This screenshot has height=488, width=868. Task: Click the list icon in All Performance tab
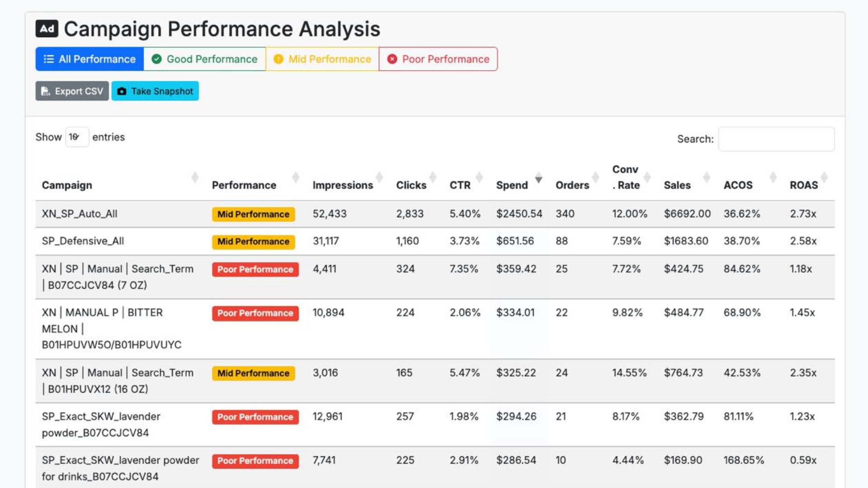[49, 59]
